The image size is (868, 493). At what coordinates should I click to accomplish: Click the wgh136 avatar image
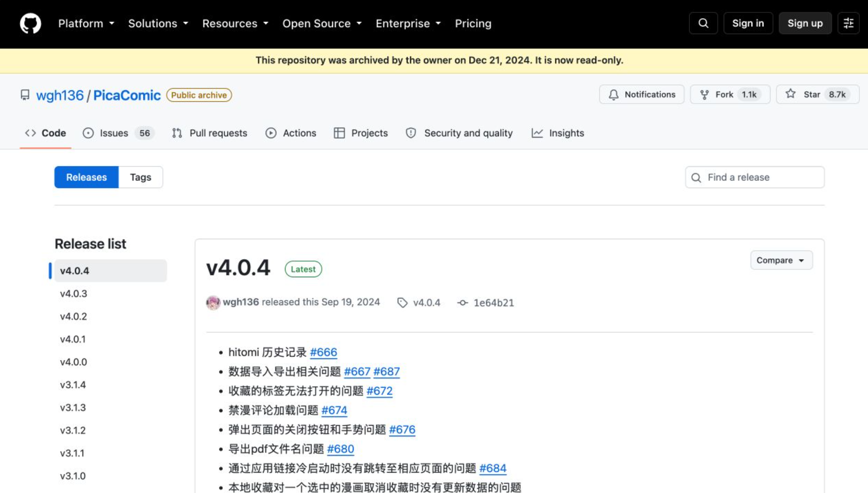tap(213, 303)
